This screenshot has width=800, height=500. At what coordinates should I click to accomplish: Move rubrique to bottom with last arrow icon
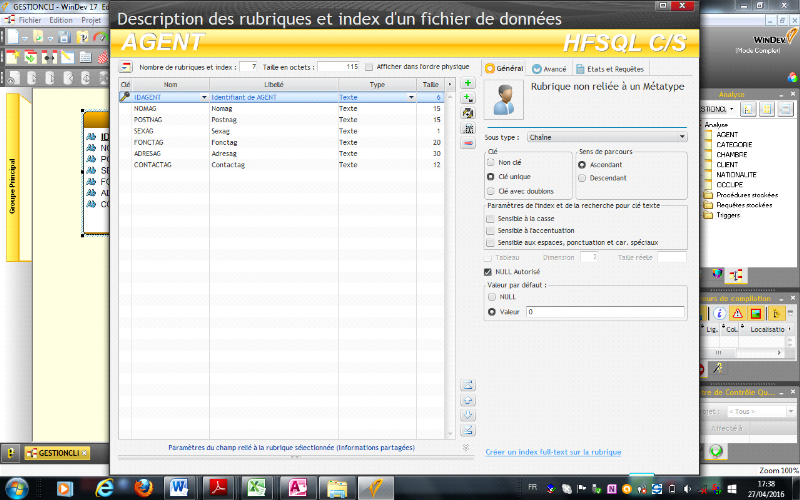468,429
